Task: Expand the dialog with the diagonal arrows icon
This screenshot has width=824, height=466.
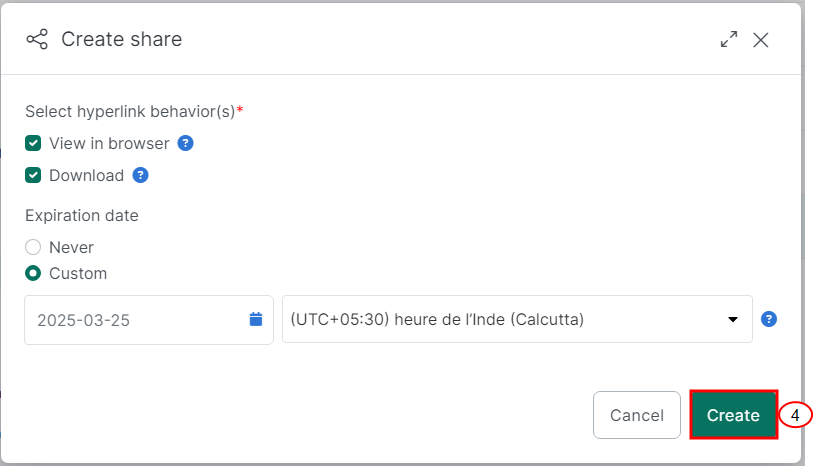Action: 728,39
